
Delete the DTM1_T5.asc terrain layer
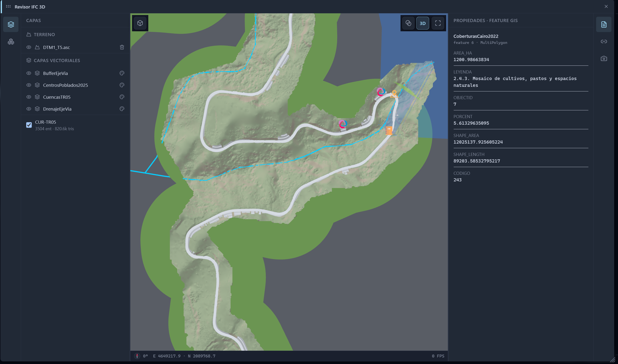tap(122, 47)
